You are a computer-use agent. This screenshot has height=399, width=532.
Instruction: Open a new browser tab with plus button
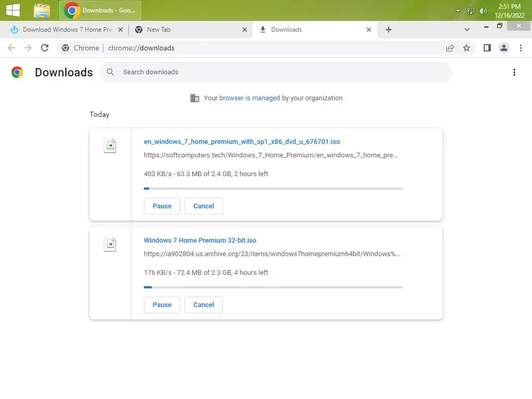point(389,30)
